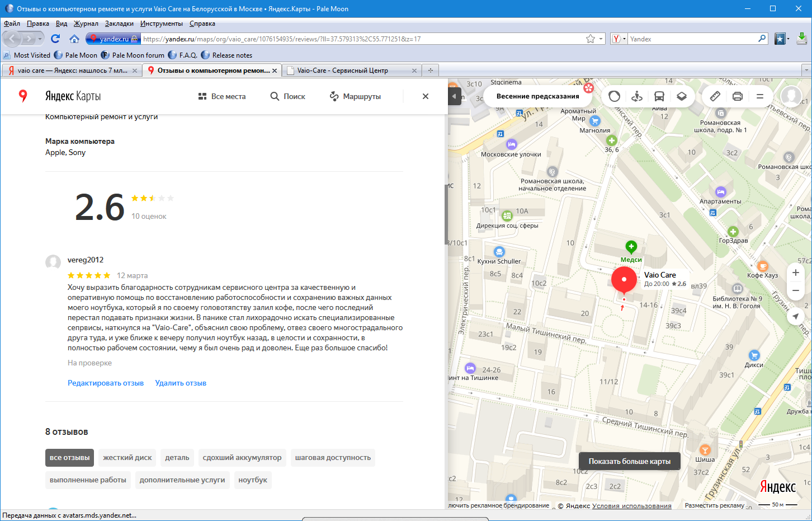
Task: Close the Yandex Maps info panel
Action: click(x=426, y=96)
